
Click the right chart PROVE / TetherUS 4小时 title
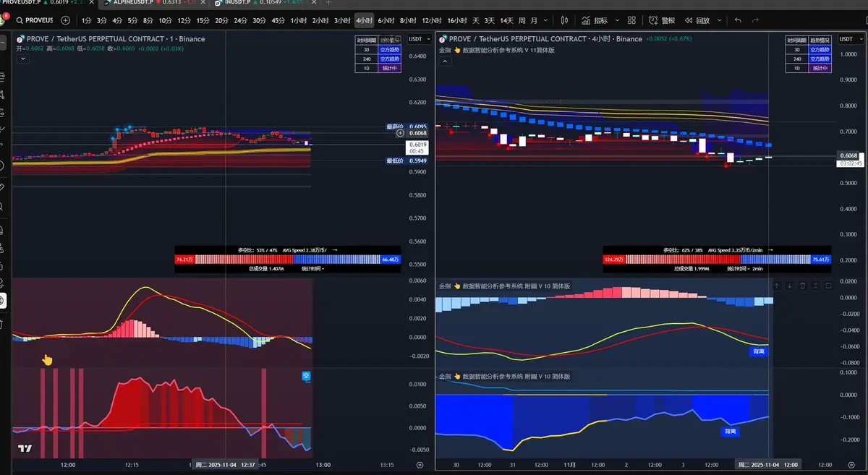click(545, 39)
